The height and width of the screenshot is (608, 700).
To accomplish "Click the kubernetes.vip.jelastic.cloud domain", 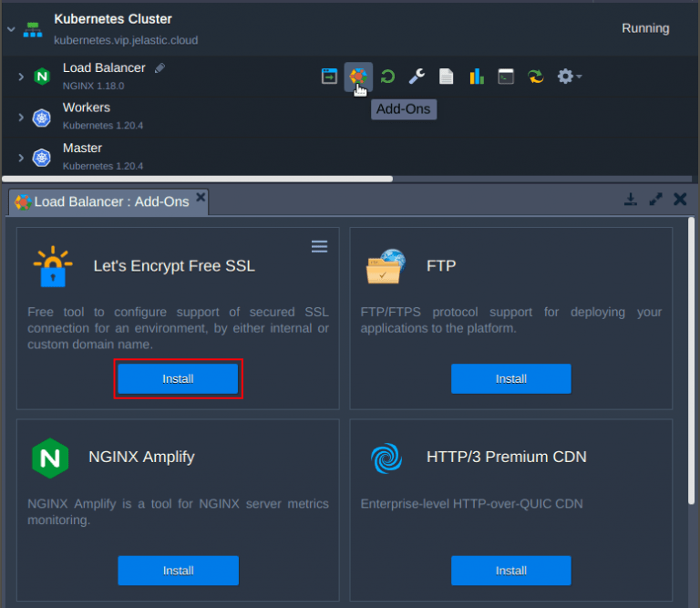I will point(126,40).
